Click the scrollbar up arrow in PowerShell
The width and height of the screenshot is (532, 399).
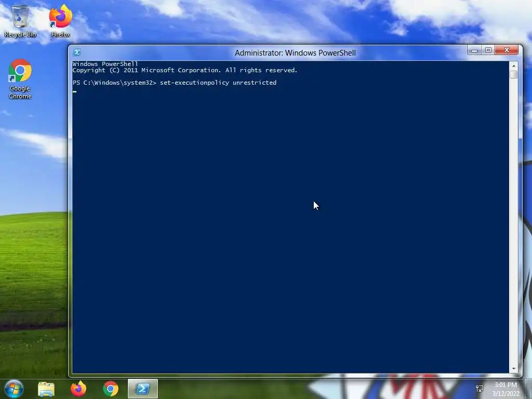(x=514, y=66)
